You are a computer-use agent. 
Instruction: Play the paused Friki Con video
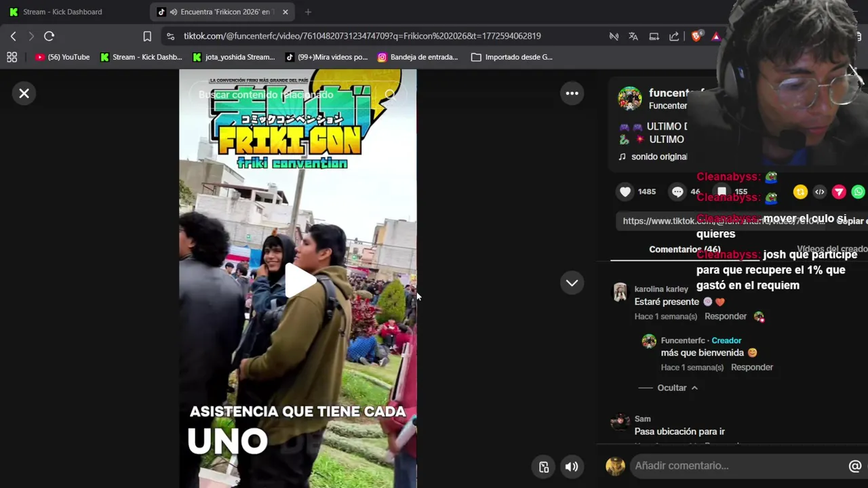pyautogui.click(x=299, y=280)
